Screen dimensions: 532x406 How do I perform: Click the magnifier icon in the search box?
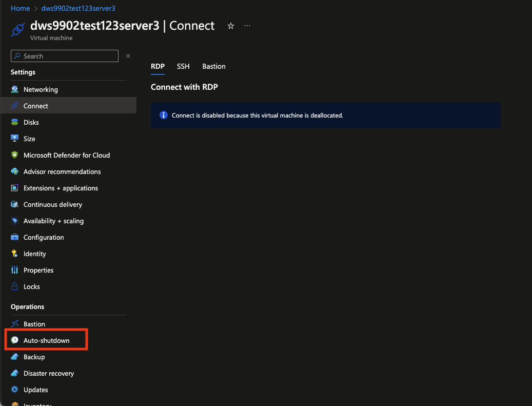17,56
